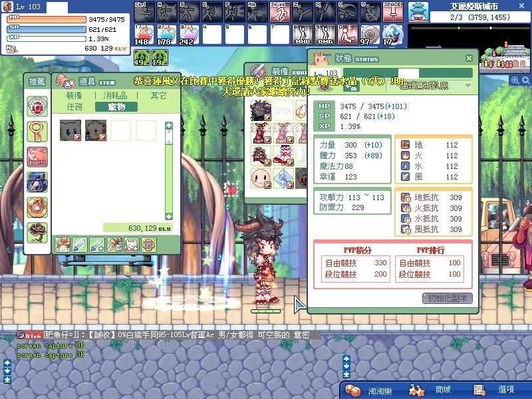Click the orange HP bar
This screenshot has width=532, height=399.
point(47,19)
